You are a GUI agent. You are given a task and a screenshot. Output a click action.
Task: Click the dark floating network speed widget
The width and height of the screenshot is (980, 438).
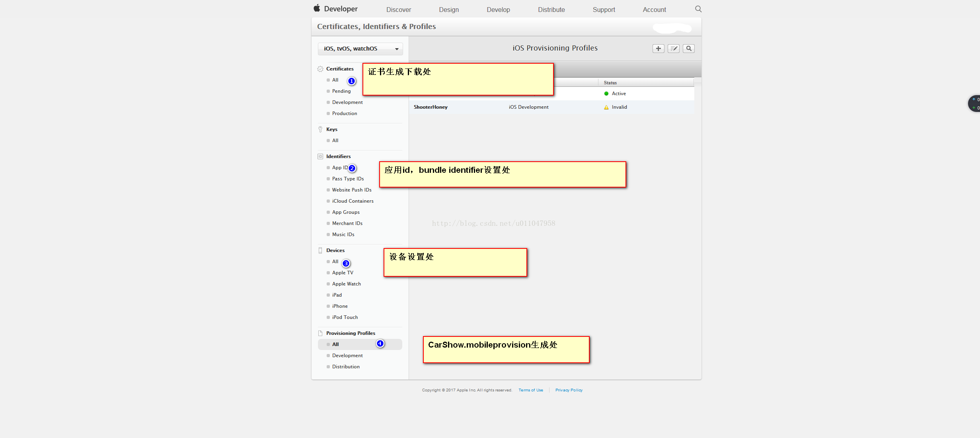click(974, 104)
